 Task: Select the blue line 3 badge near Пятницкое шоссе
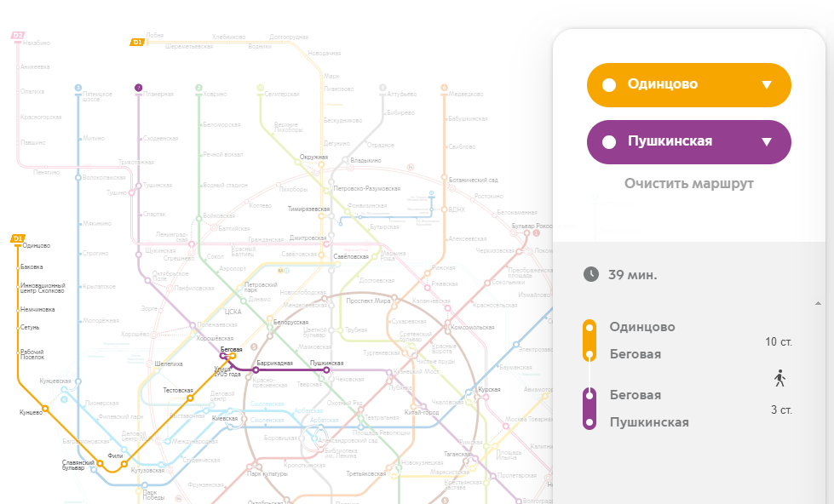[78, 88]
